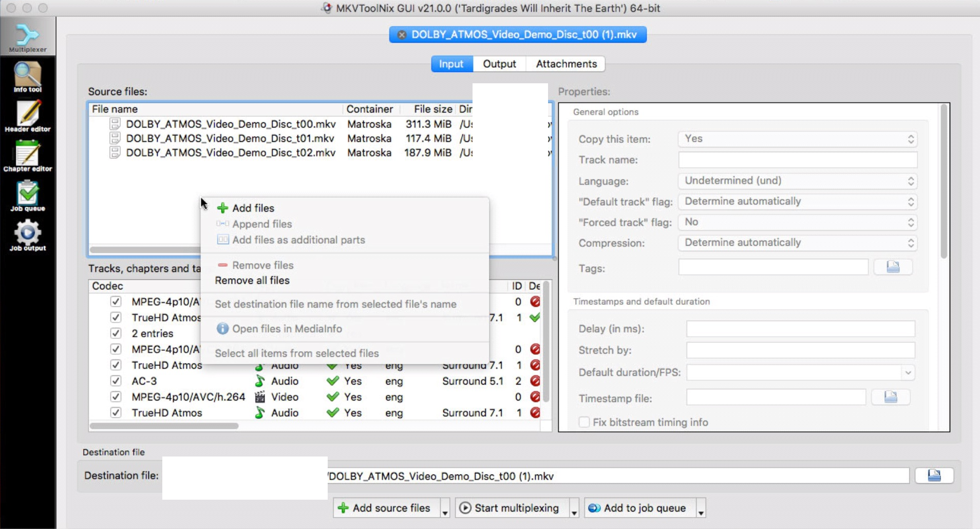
Task: Click the Properties panel vertical scrollbar
Action: (x=944, y=181)
